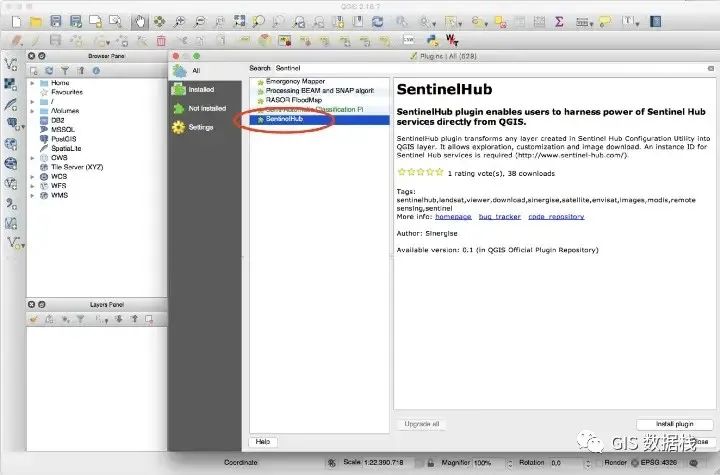Select RASOR FloodMap in the plugin list
Viewport: 720px width, 475px height.
319,100
